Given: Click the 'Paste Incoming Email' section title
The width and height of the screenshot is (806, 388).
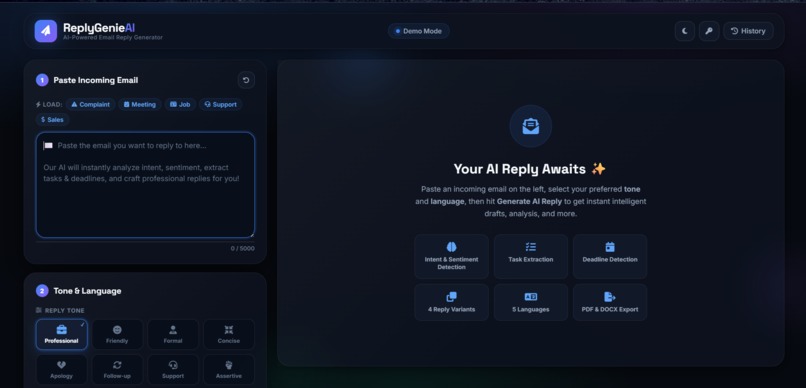Looking at the screenshot, I should 96,80.
